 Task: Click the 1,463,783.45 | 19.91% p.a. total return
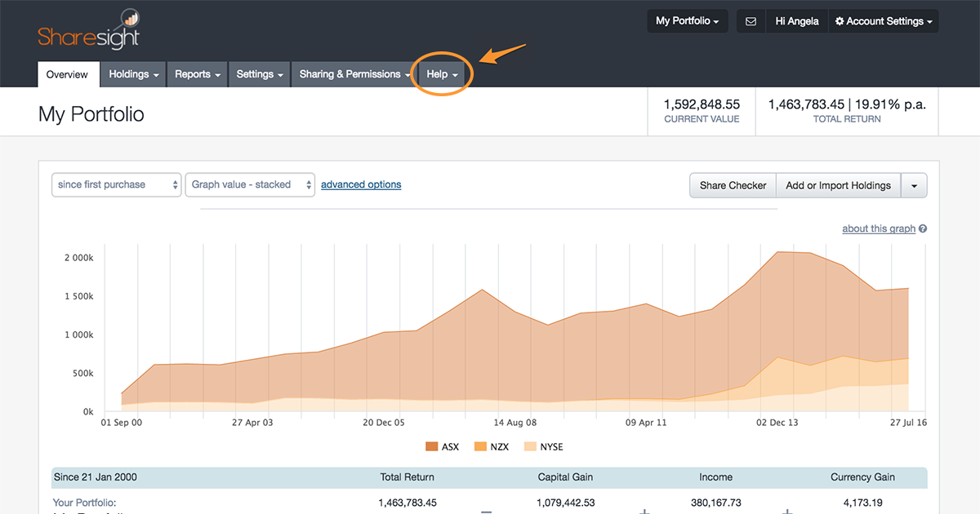click(x=847, y=104)
